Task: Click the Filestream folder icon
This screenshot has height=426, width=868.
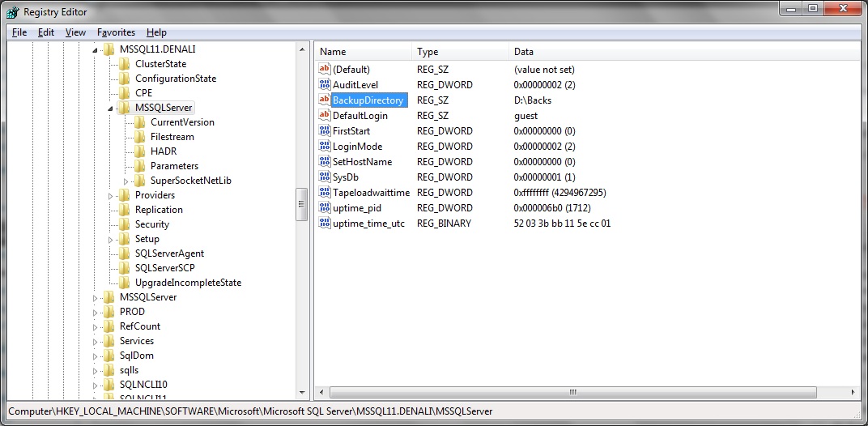Action: [139, 137]
